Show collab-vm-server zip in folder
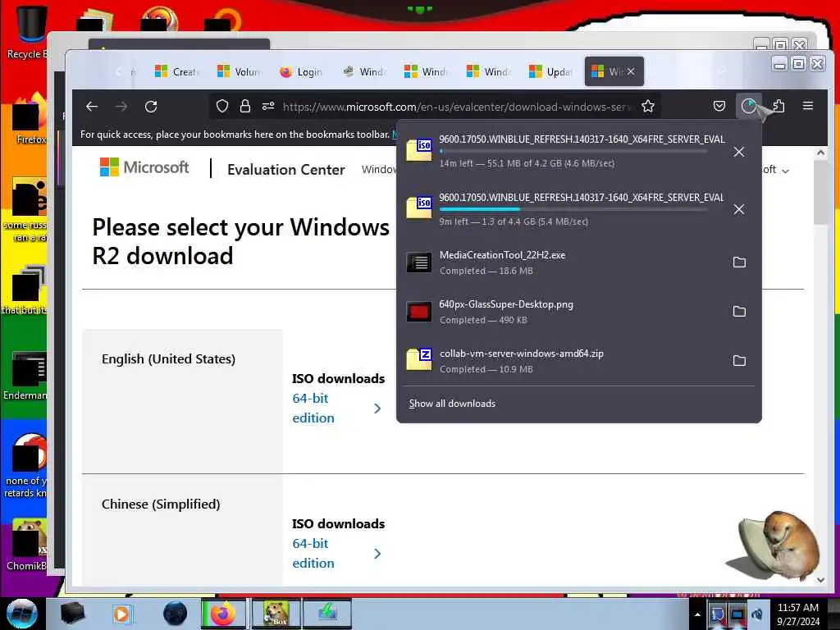The image size is (840, 630). click(x=739, y=361)
